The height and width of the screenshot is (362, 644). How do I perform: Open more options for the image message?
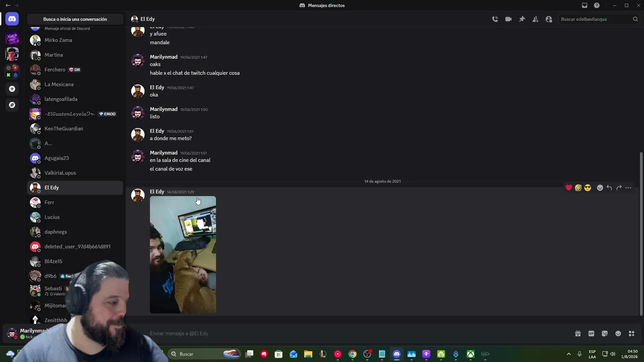(x=628, y=188)
